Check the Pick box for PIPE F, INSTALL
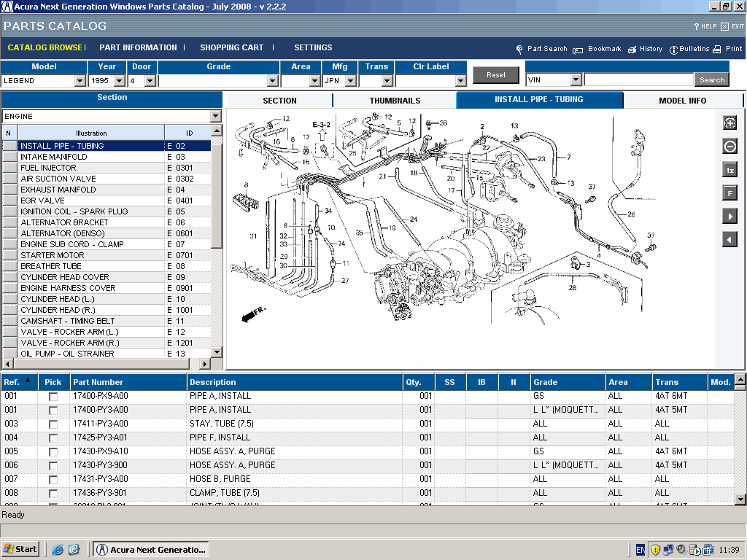 53,438
